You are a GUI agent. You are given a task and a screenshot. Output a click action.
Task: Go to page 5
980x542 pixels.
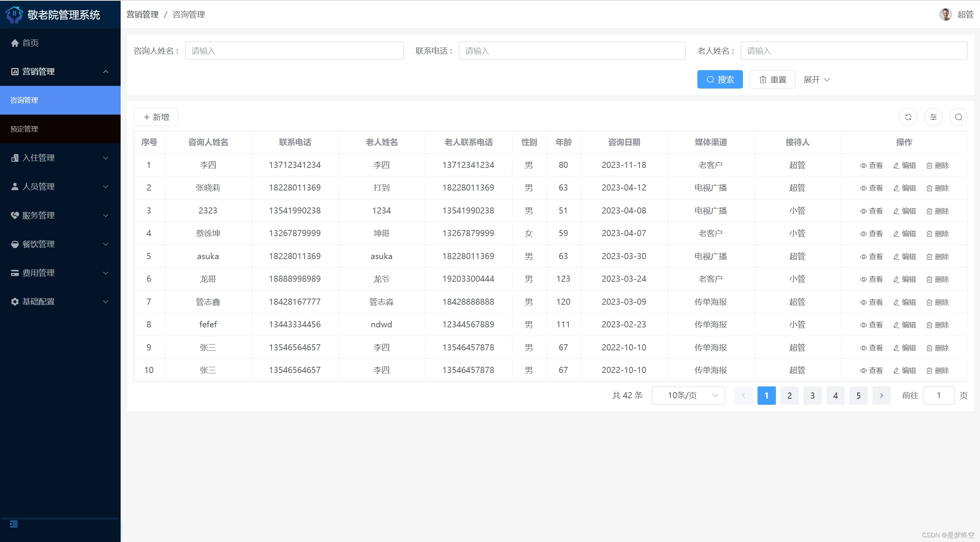coord(858,395)
